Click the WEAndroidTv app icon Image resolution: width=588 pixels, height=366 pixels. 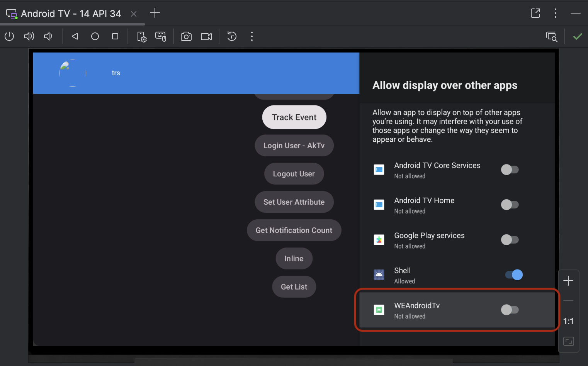(x=379, y=310)
